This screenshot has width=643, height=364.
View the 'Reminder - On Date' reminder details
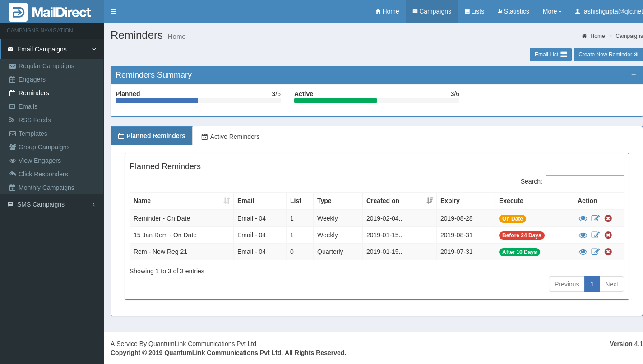point(583,219)
